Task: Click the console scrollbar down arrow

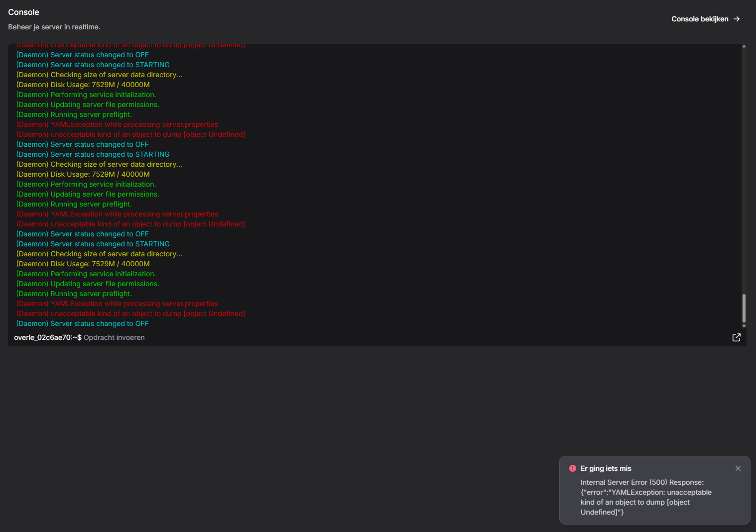Action: click(744, 326)
